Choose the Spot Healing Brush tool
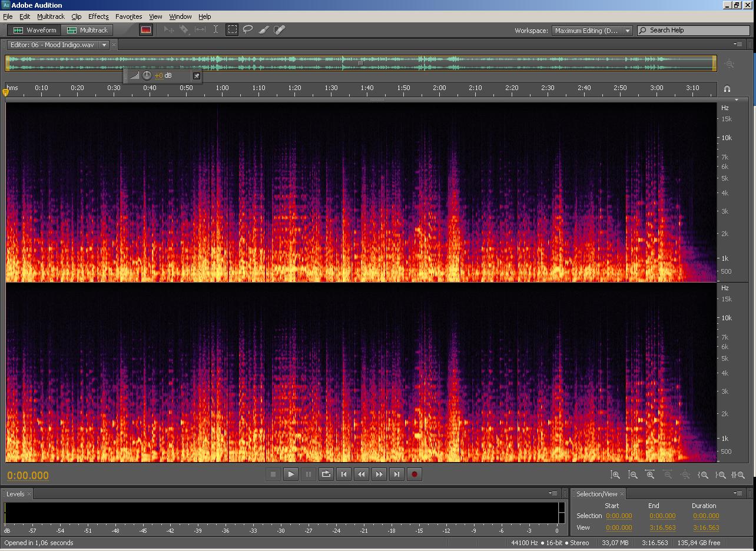The image size is (756, 551). (279, 29)
